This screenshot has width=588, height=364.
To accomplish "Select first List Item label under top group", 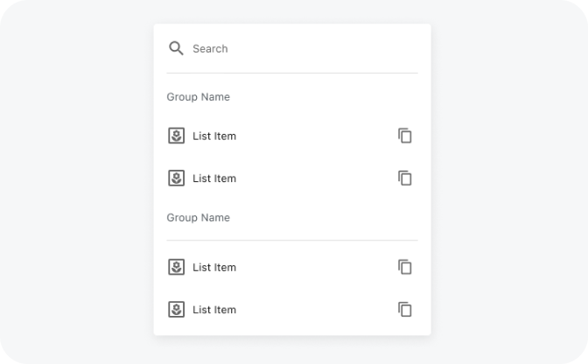I will point(214,136).
